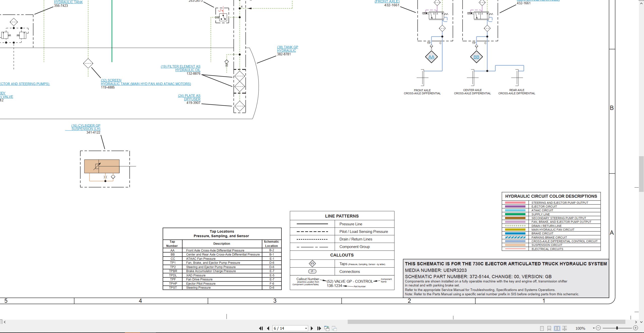Screen dimensions: 644x333
Task: Open the (32) SCREEN HYDRAULIC TANK link
Action: tap(146, 82)
